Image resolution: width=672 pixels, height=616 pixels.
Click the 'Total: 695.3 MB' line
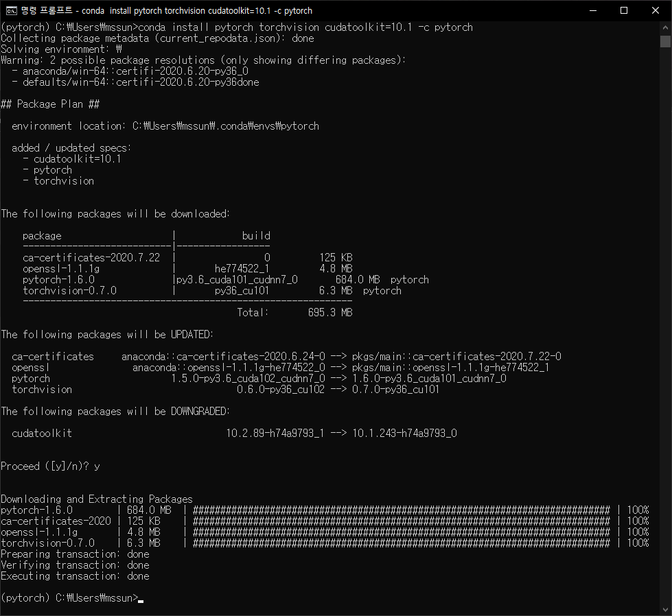click(295, 312)
